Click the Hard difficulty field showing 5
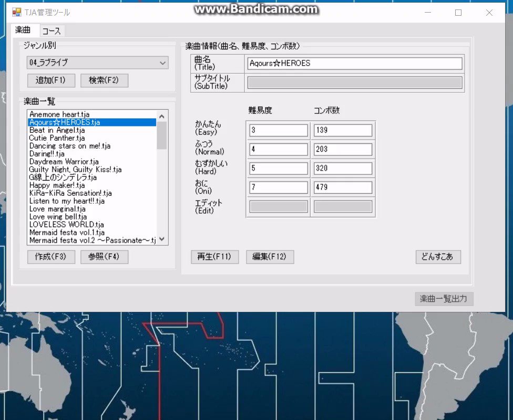This screenshot has height=420, width=513. [279, 169]
